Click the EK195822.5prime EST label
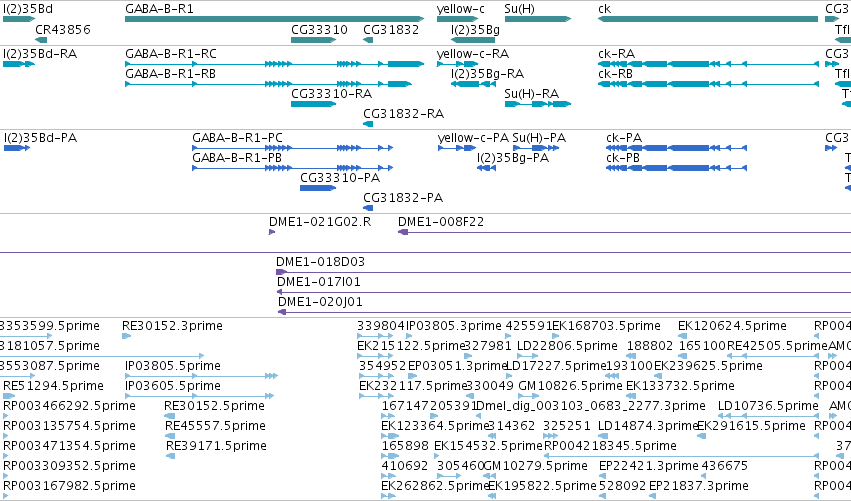The image size is (851, 501). click(x=542, y=486)
